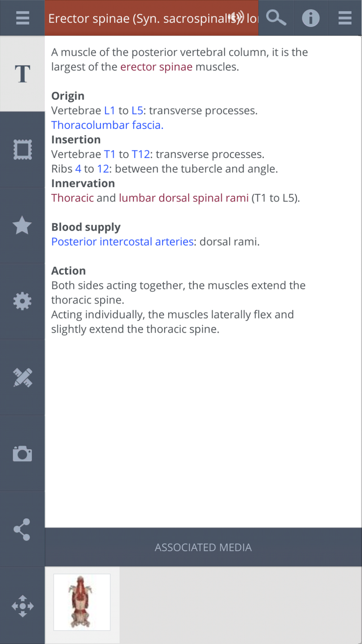Image resolution: width=362 pixels, height=644 pixels.
Task: Open settings gear in sidebar
Action: 22,301
